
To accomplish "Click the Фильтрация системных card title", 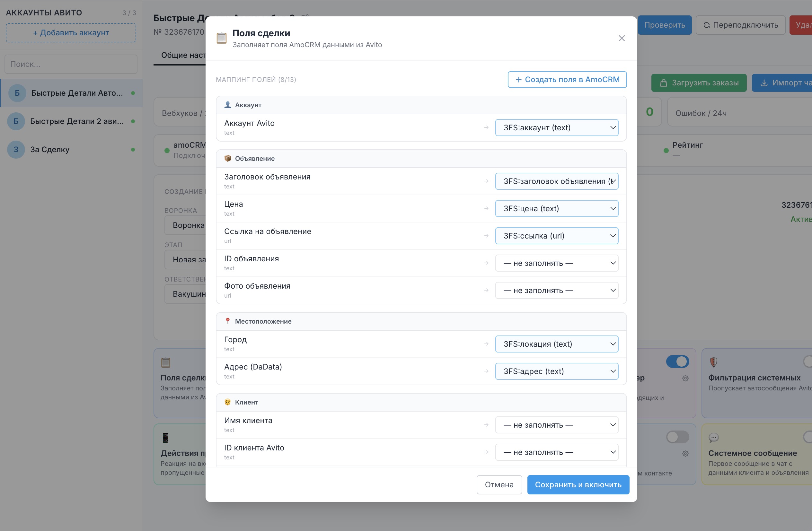I will 754,378.
